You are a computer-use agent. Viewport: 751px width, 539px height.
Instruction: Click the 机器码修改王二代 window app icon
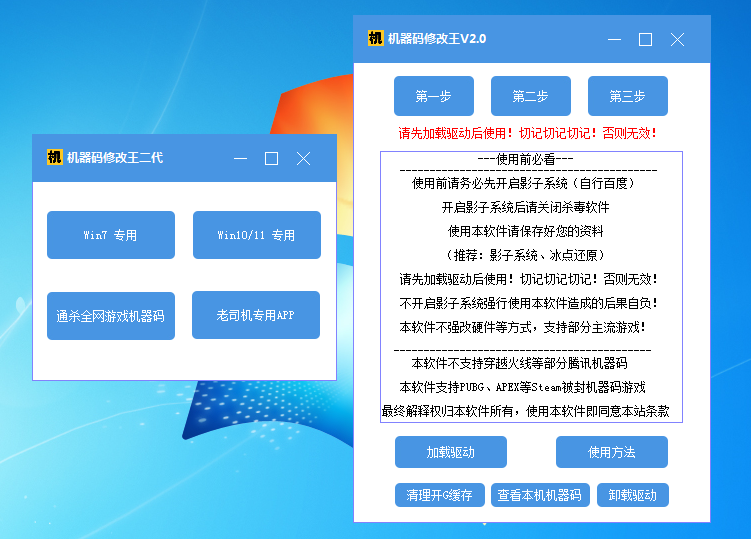(55, 158)
